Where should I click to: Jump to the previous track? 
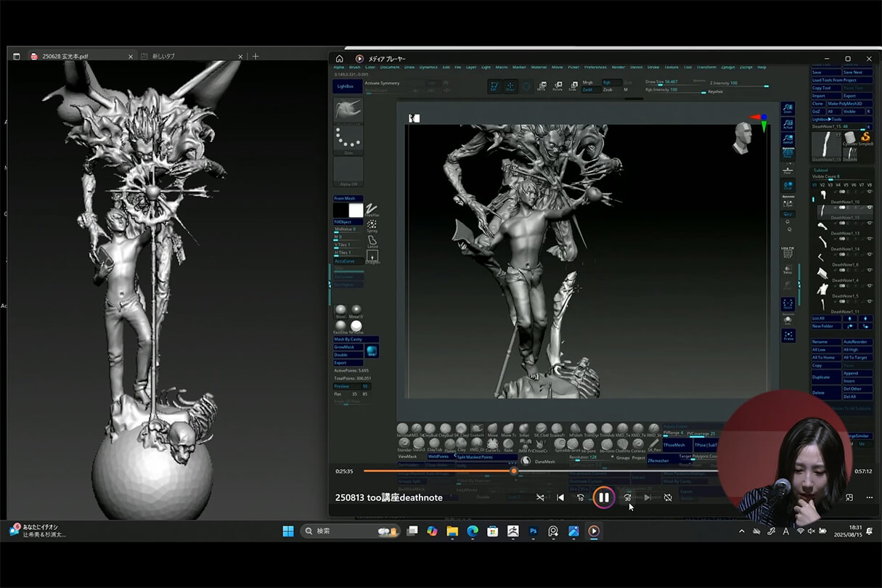pos(560,497)
